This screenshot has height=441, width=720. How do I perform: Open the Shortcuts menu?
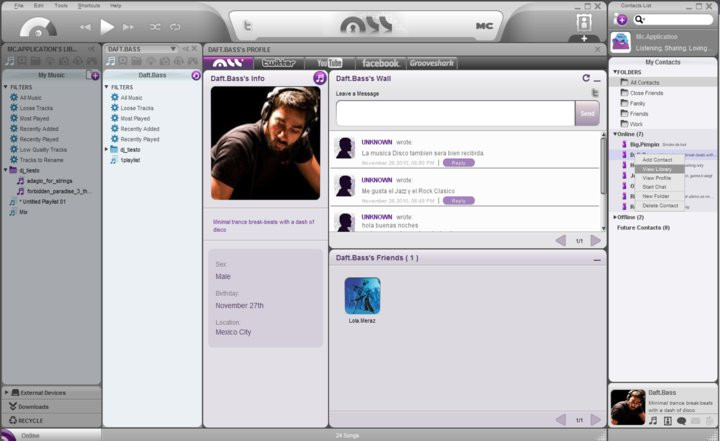click(x=89, y=6)
